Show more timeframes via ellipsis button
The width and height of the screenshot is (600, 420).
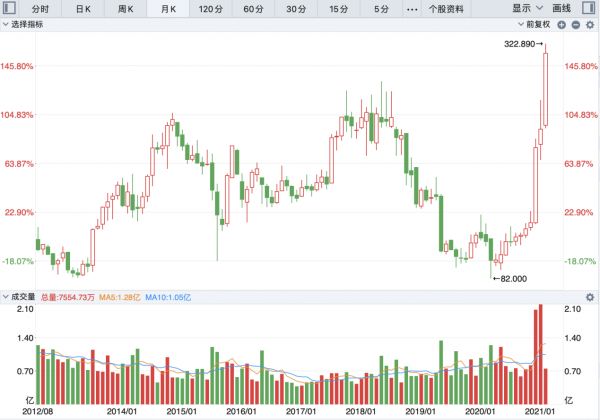click(x=412, y=9)
